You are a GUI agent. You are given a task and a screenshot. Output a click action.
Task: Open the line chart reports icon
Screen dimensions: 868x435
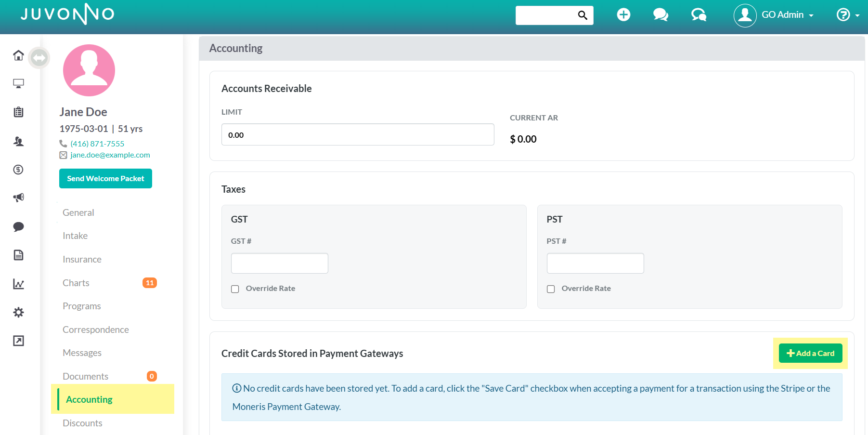tap(18, 284)
